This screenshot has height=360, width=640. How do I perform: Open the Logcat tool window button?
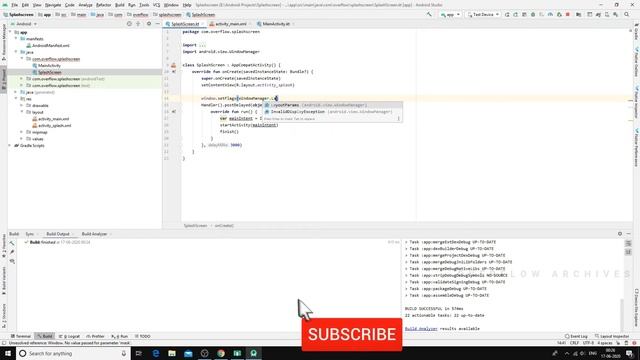(69, 336)
